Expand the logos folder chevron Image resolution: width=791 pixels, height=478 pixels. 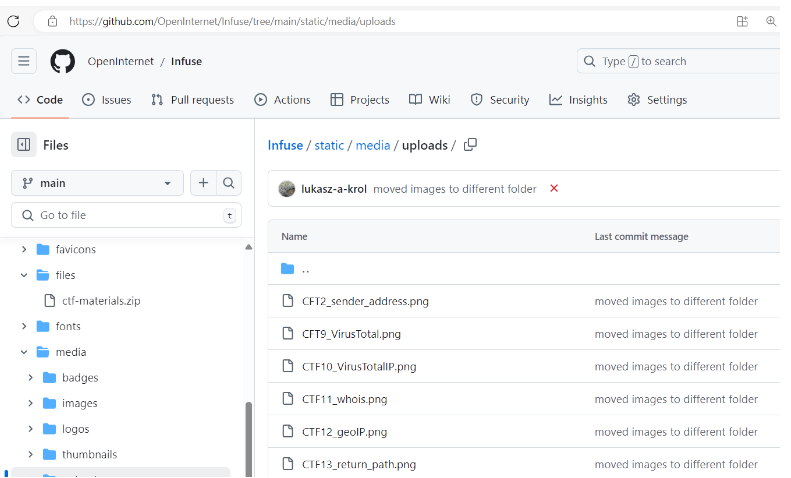pyautogui.click(x=30, y=429)
